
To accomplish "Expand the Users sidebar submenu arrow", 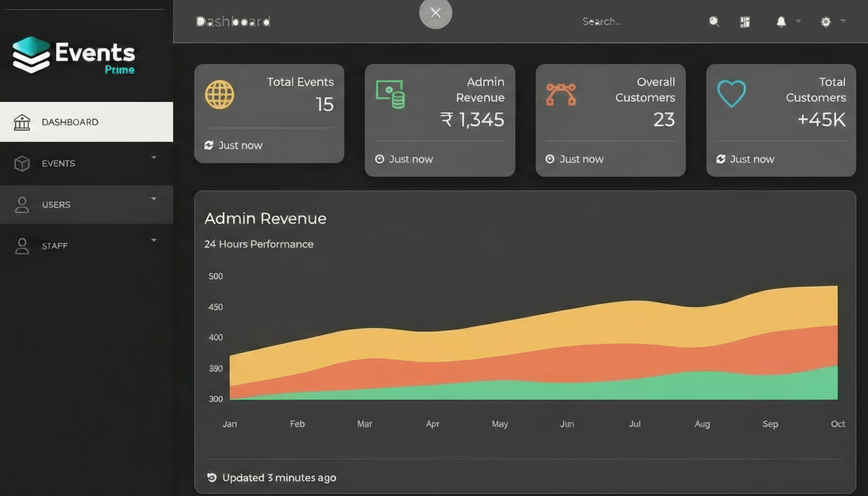I will 154,199.
